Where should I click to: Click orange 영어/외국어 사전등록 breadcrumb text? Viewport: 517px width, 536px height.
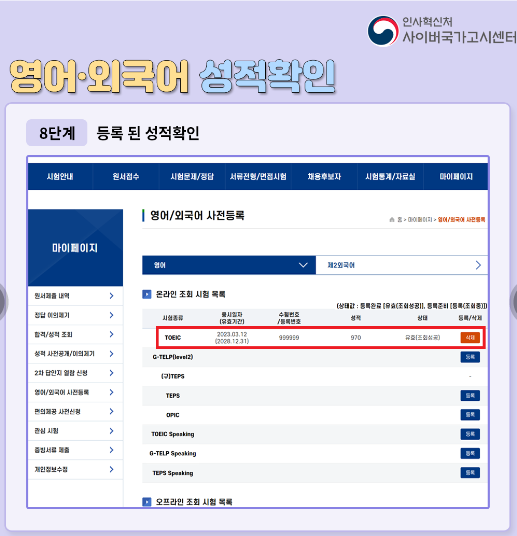coord(461,219)
